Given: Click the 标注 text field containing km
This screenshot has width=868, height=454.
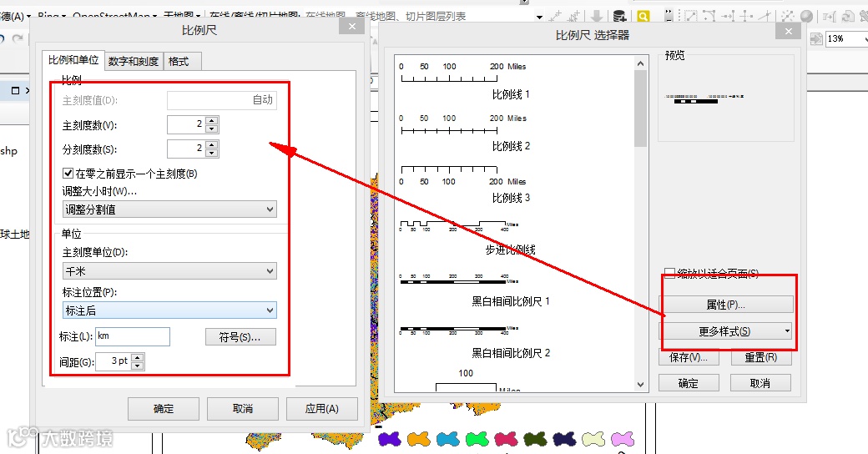Looking at the screenshot, I should tap(133, 336).
